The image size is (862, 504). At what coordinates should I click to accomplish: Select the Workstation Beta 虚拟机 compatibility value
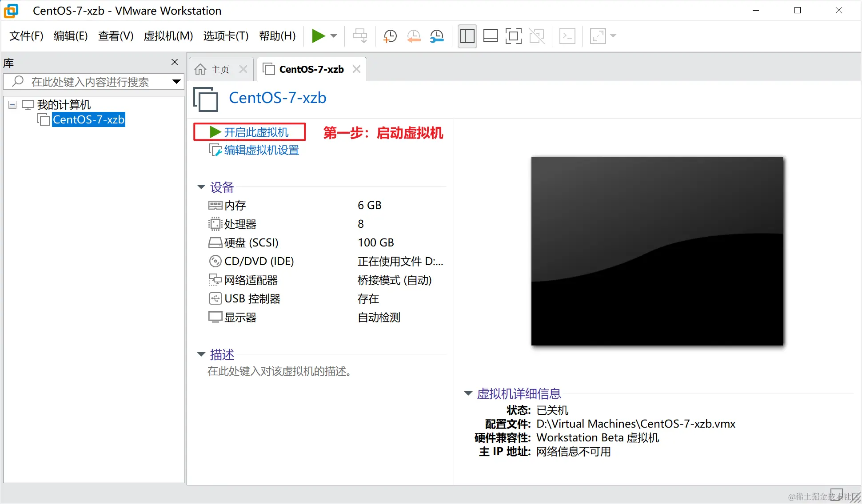click(598, 437)
